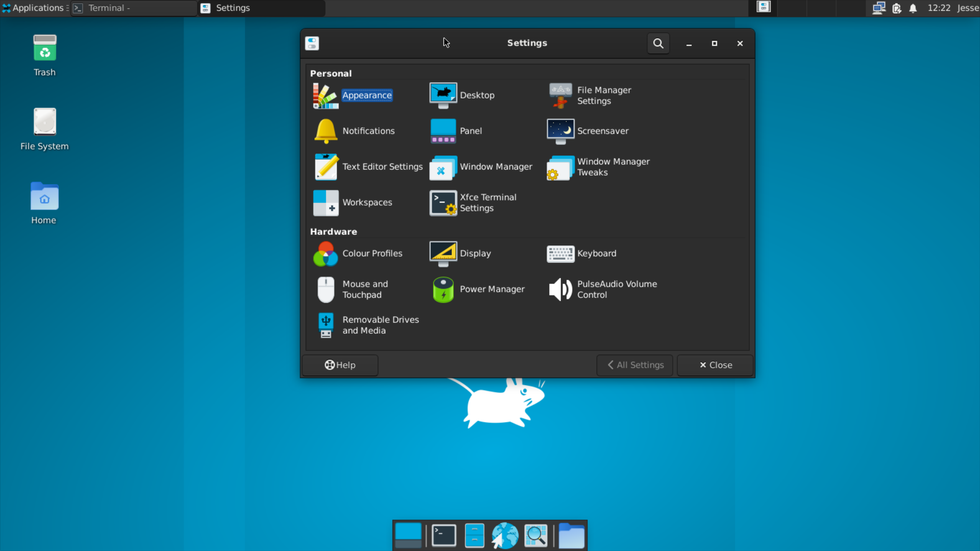This screenshot has width=980, height=551.
Task: Open Window Manager Tweaks
Action: [x=599, y=167]
